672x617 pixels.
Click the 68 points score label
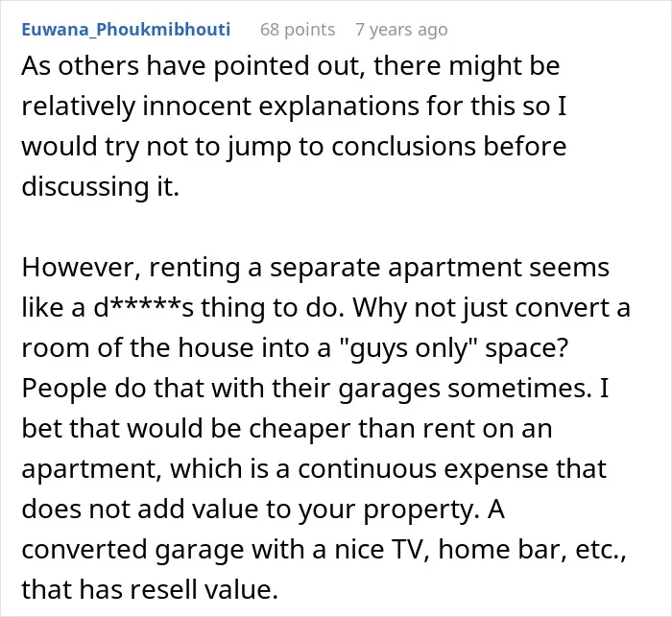tap(298, 30)
